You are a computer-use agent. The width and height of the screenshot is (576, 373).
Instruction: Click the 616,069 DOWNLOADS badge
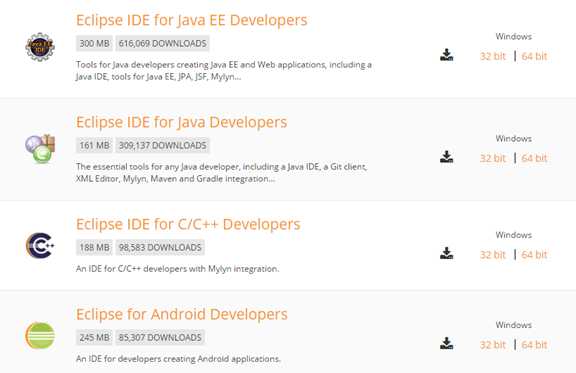point(162,43)
